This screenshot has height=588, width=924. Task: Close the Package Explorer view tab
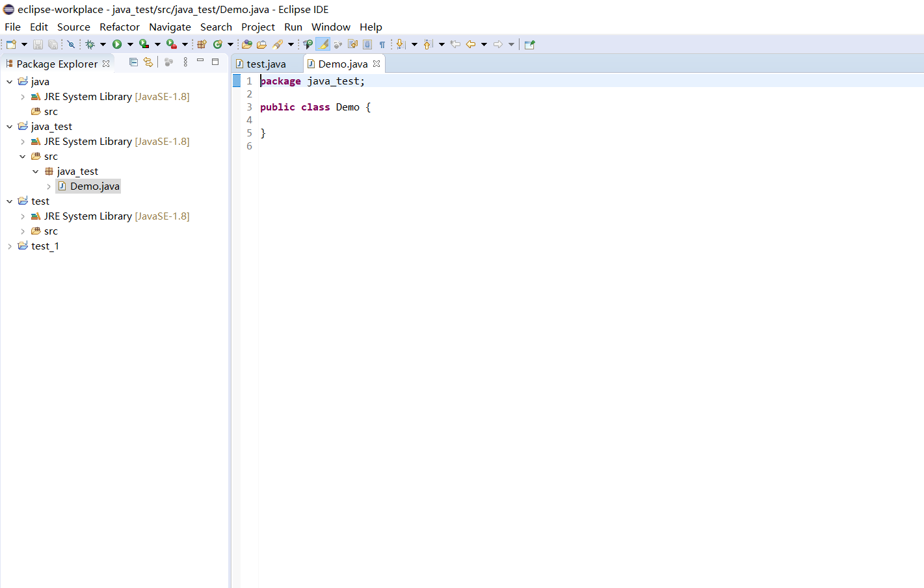pos(106,64)
